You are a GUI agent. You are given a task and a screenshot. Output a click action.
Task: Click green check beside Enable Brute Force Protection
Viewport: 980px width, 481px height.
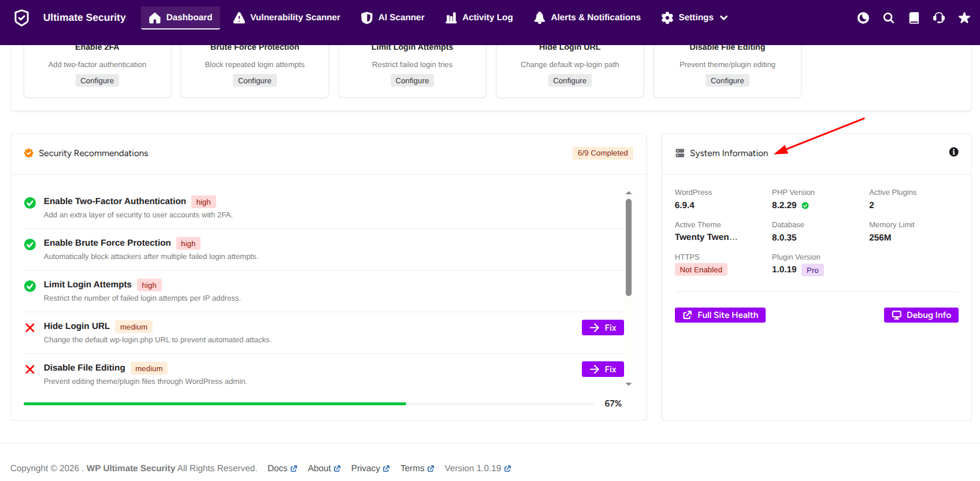(30, 245)
